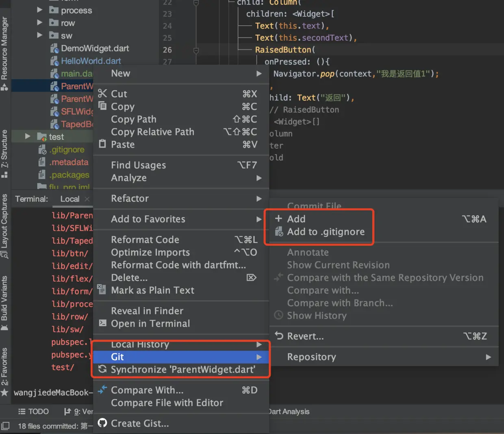Click the Paste clipboard icon
Image resolution: width=504 pixels, height=434 pixels.
coord(102,144)
